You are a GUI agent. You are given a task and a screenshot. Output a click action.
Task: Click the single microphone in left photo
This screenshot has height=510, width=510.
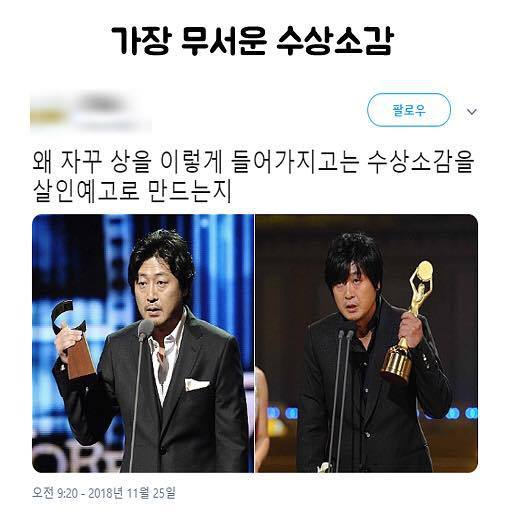coord(139,393)
